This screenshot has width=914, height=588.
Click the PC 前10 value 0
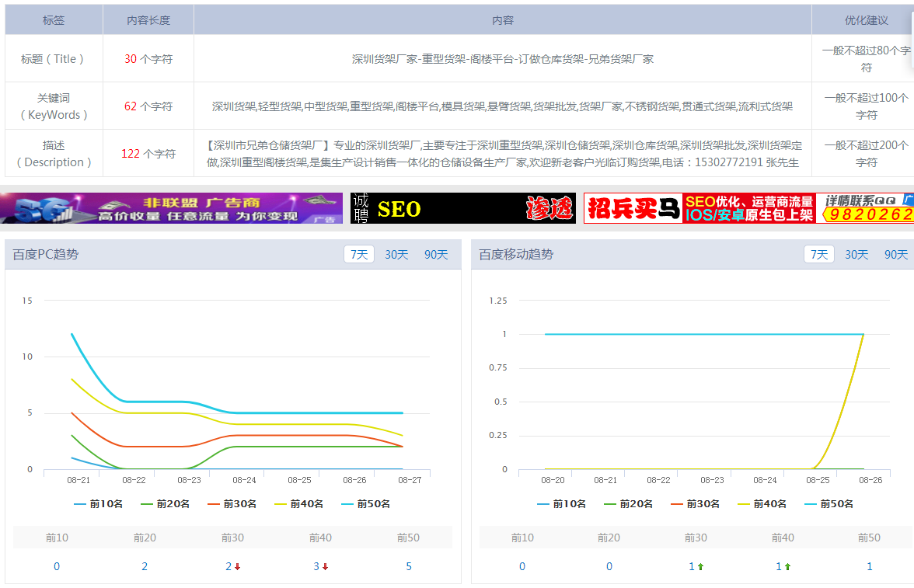tap(57, 566)
